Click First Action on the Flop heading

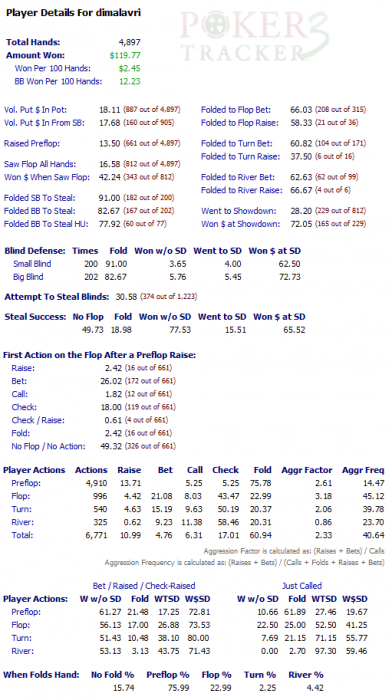click(100, 355)
